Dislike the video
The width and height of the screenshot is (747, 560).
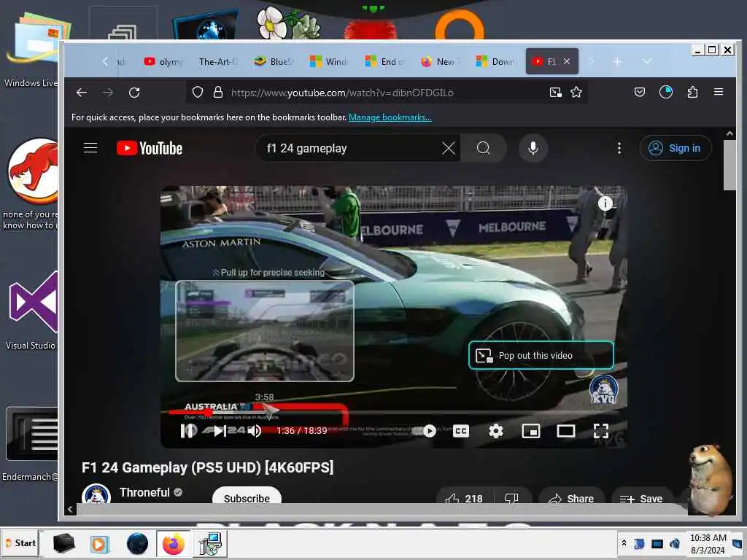(511, 498)
